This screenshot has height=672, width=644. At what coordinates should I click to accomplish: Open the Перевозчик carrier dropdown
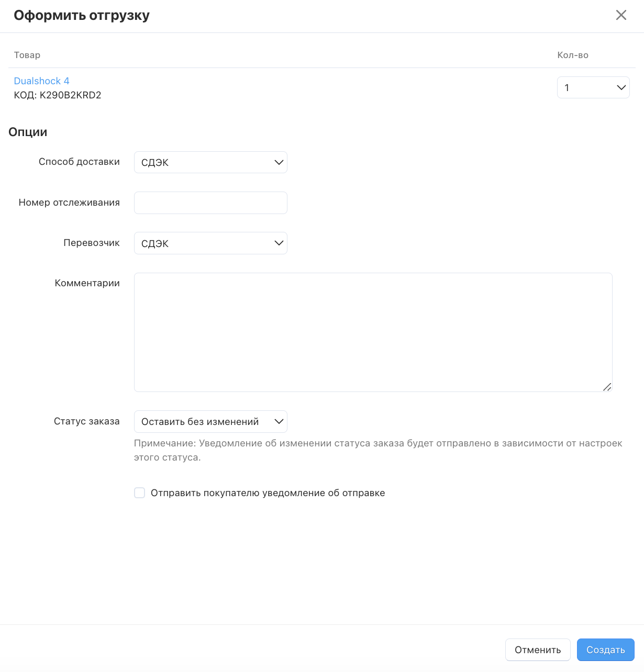[x=210, y=243]
